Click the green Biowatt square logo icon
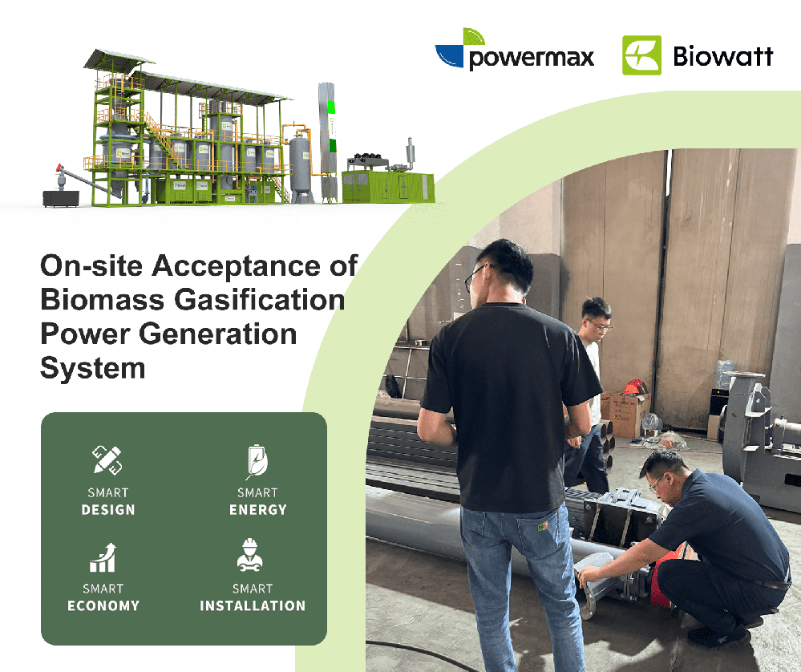The width and height of the screenshot is (801, 672). 641,55
